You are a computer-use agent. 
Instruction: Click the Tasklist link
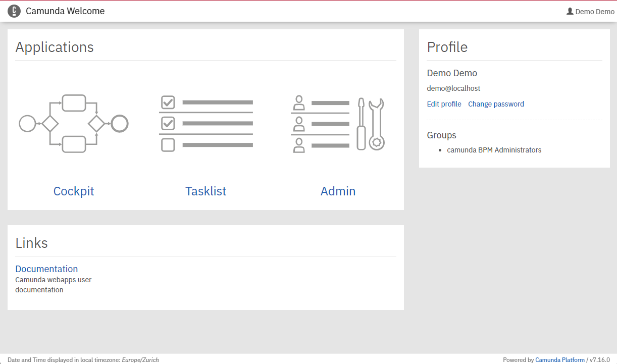point(206,191)
